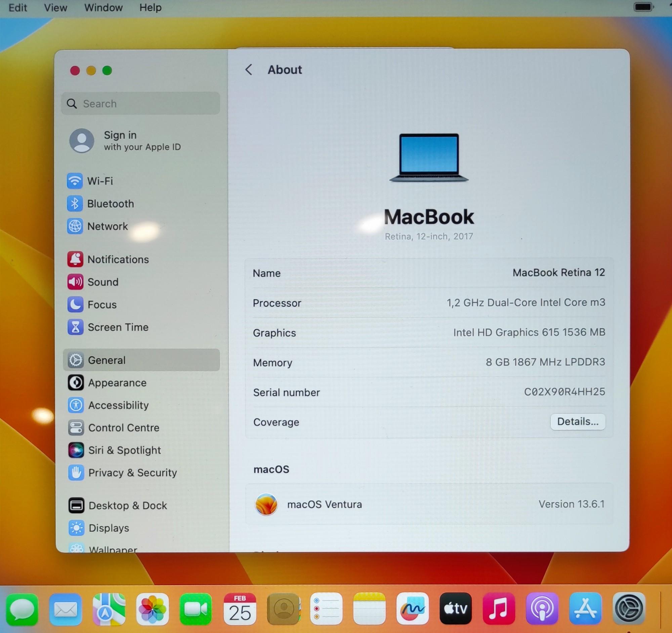The height and width of the screenshot is (633, 672).
Task: Launch Messages from the Dock
Action: click(x=22, y=609)
